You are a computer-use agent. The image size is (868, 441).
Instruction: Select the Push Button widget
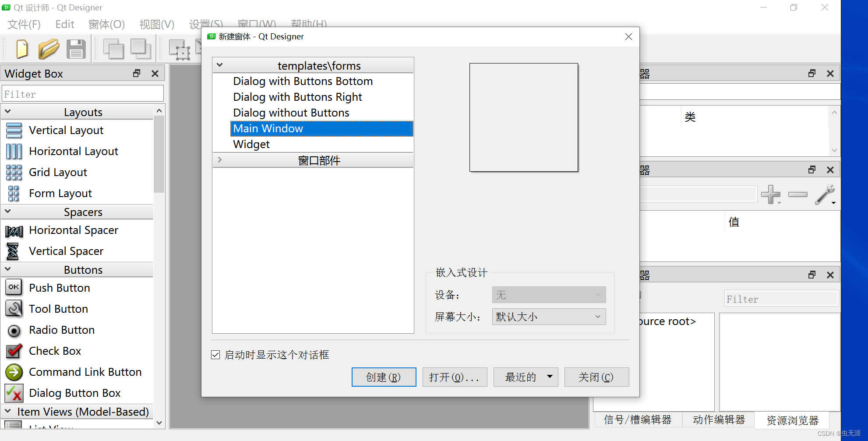point(59,288)
